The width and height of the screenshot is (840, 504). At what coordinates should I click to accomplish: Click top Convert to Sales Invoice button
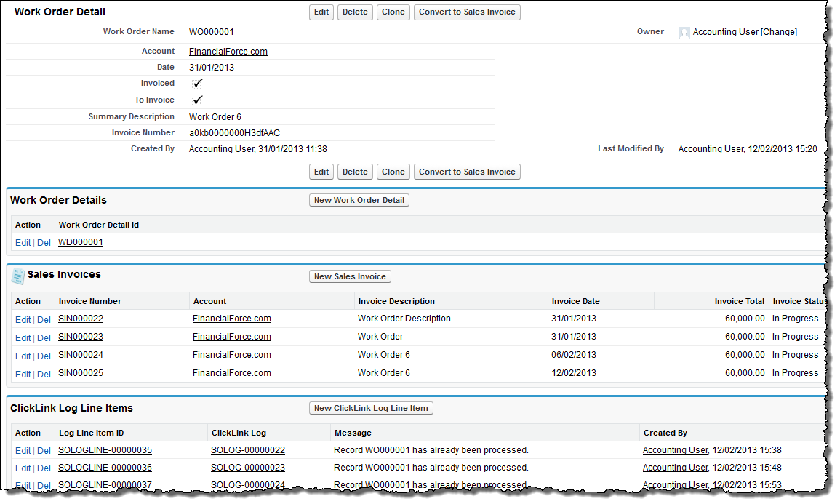[x=467, y=12]
